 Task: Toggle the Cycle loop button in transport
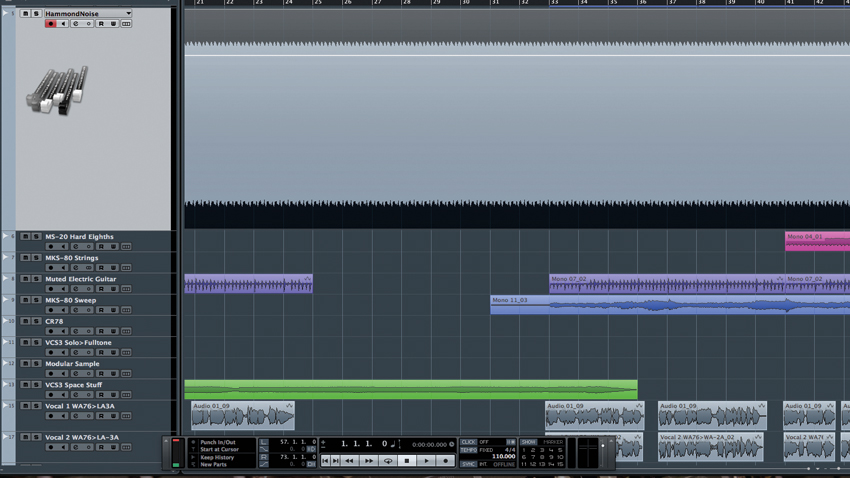[388, 461]
